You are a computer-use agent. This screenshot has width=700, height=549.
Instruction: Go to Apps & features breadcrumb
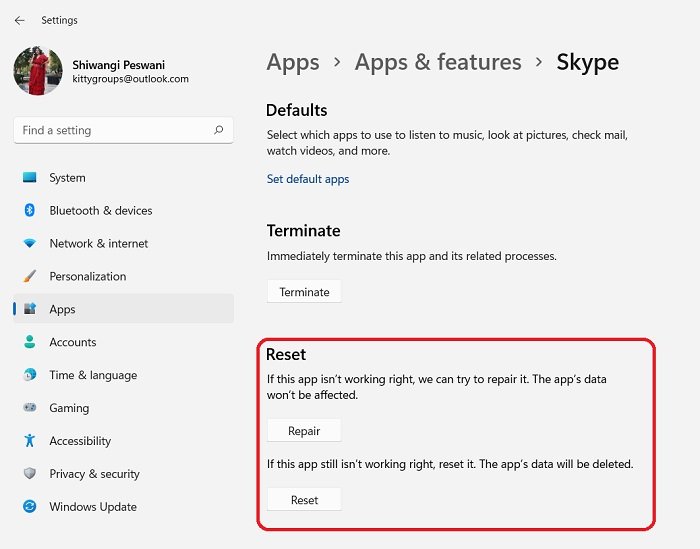click(x=438, y=62)
